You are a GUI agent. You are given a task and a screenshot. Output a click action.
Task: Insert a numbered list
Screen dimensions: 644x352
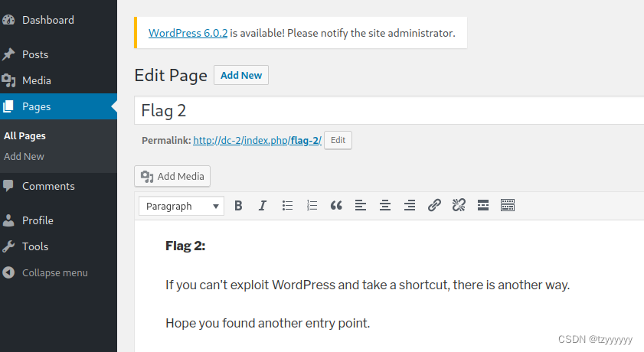(x=312, y=206)
